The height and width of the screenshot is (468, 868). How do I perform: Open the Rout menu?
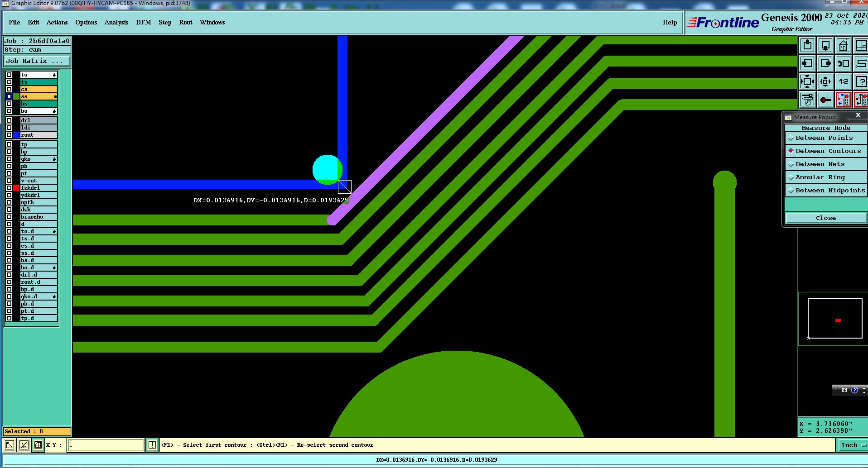click(x=186, y=22)
